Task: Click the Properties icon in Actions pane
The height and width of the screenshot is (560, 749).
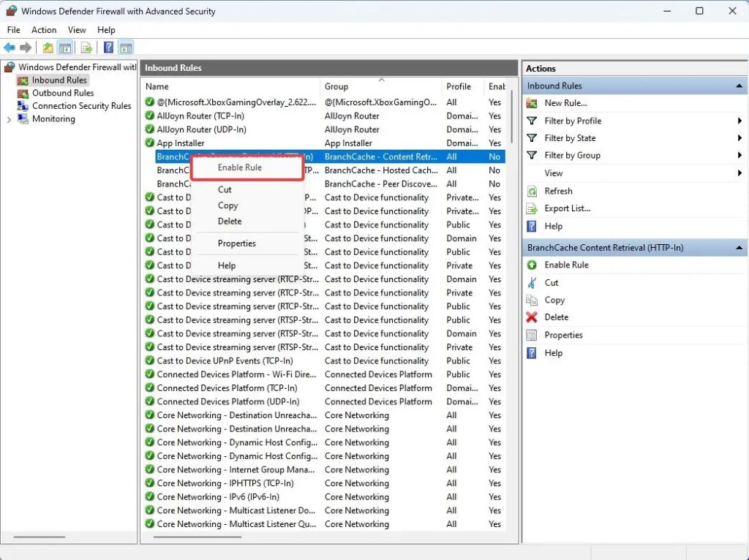Action: click(x=532, y=335)
